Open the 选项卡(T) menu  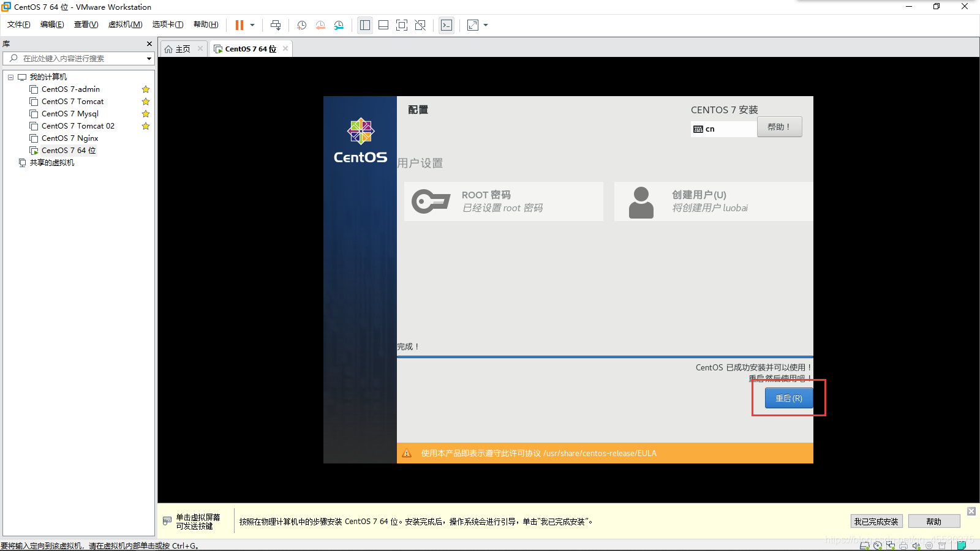click(x=168, y=24)
